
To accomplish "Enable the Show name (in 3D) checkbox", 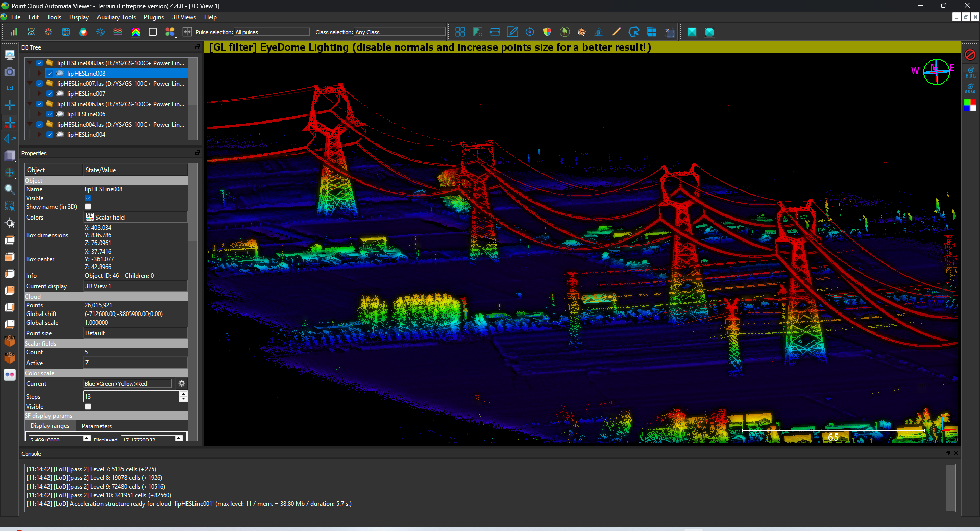I will point(88,207).
